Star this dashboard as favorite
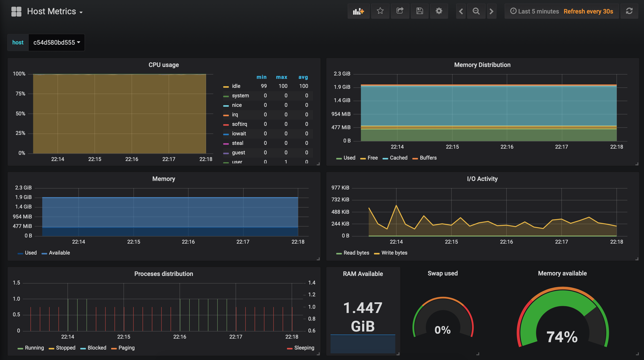This screenshot has height=360, width=644. coord(380,11)
